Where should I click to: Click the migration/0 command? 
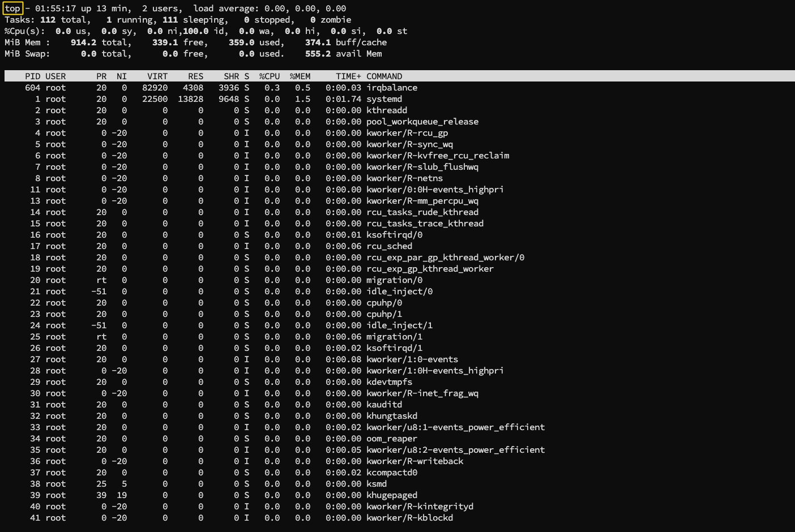pyautogui.click(x=395, y=280)
